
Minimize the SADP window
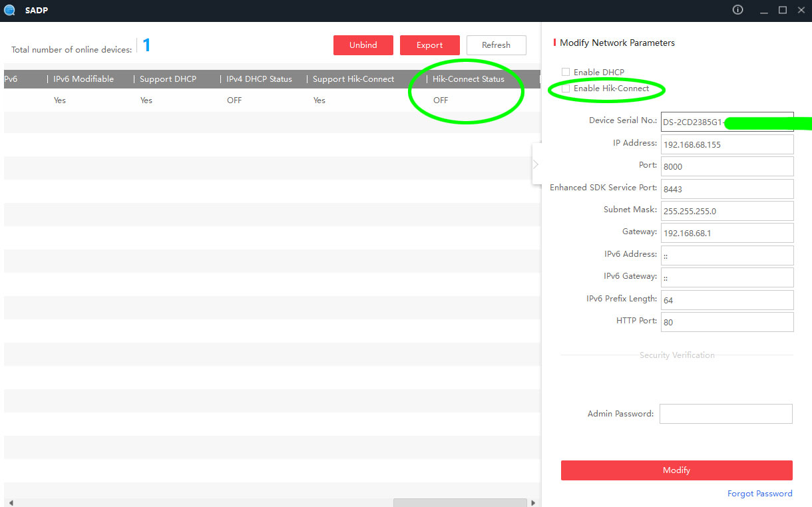point(764,10)
